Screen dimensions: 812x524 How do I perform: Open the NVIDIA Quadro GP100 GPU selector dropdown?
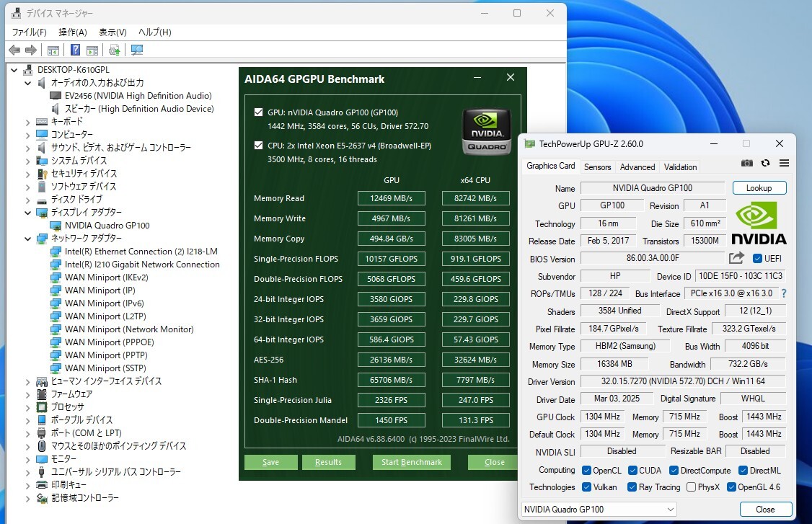point(599,510)
